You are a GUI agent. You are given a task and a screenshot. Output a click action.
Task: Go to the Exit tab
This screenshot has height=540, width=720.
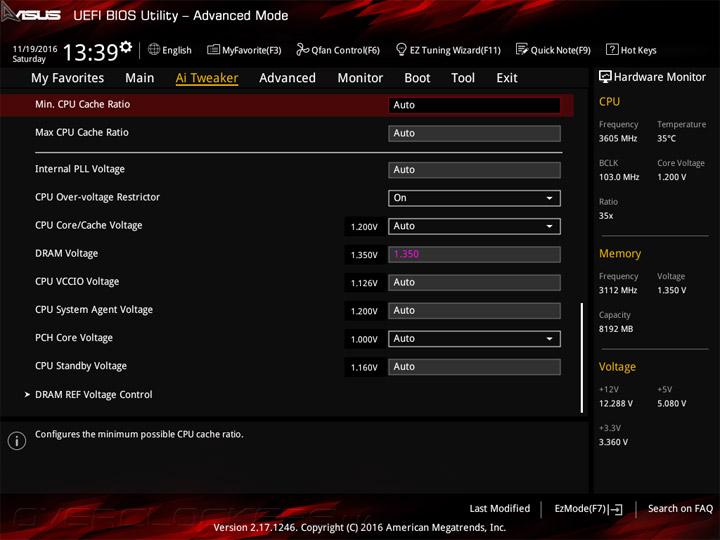507,78
